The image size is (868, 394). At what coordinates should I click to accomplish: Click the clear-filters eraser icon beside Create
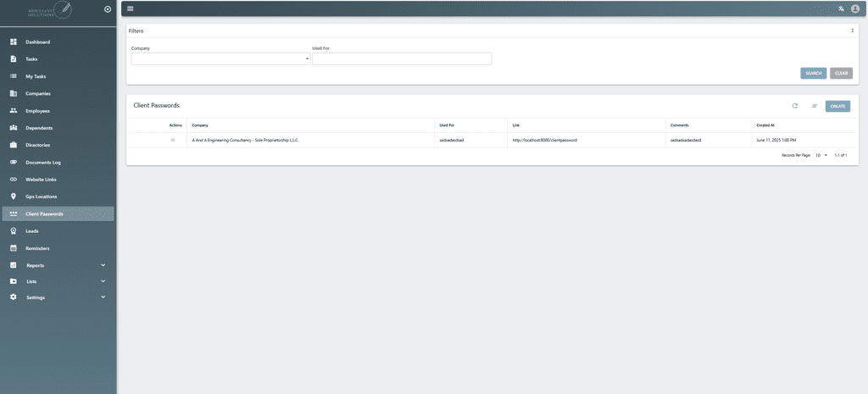(x=815, y=106)
